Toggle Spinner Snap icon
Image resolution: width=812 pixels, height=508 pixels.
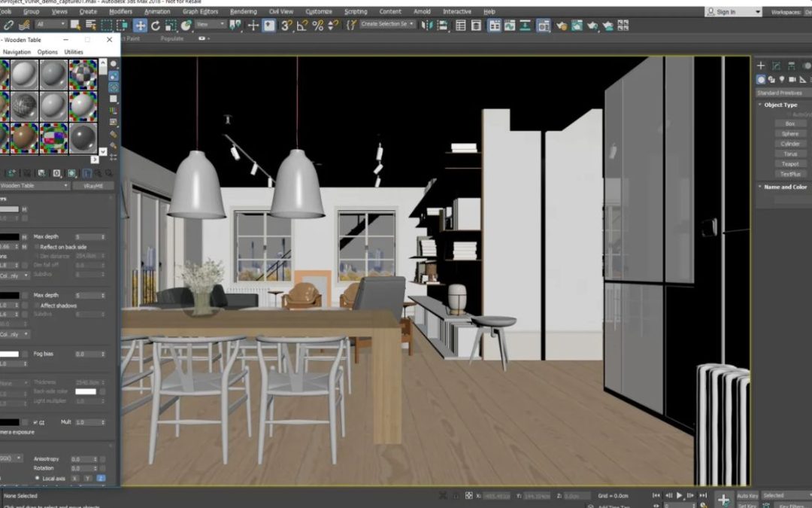point(334,25)
